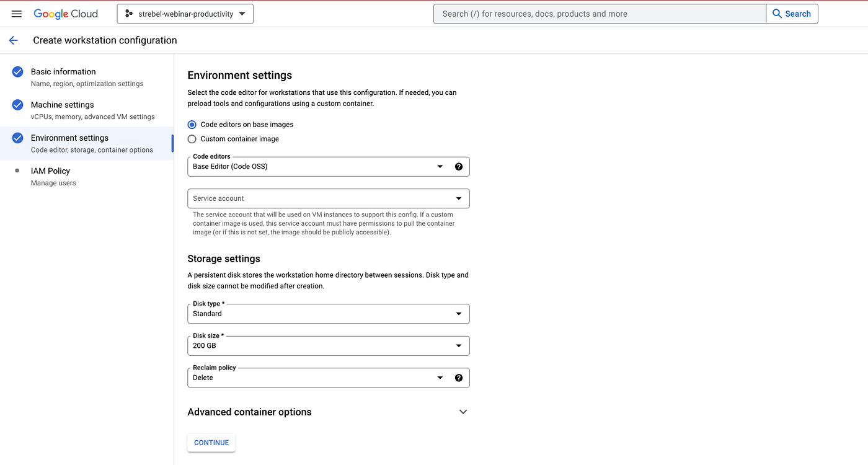This screenshot has width=868, height=465.
Task: Click the Reclaim policy help icon
Action: (x=459, y=378)
